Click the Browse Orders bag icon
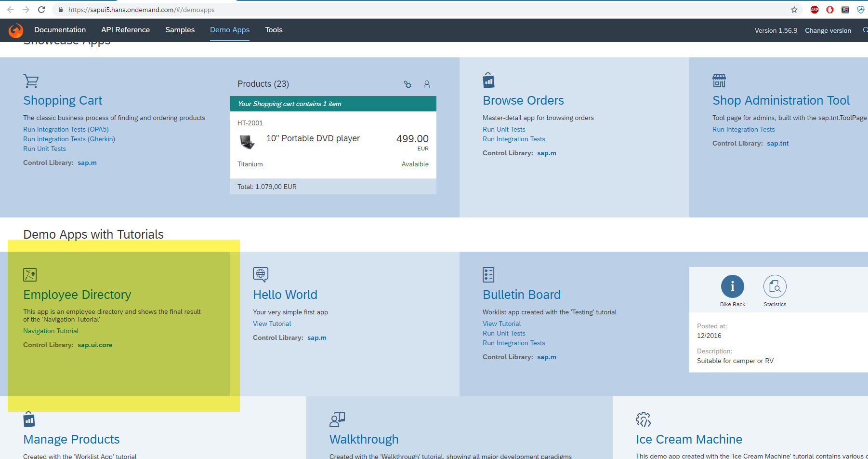 tap(488, 81)
